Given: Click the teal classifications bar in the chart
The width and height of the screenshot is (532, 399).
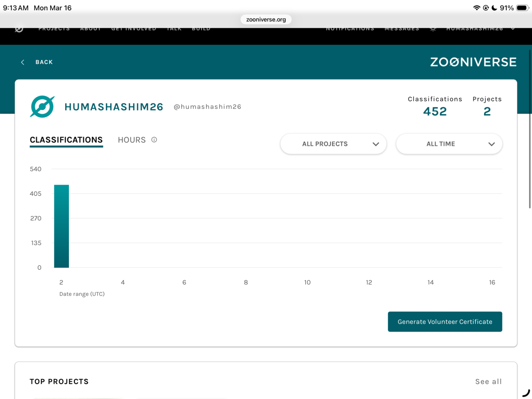Looking at the screenshot, I should [x=62, y=226].
